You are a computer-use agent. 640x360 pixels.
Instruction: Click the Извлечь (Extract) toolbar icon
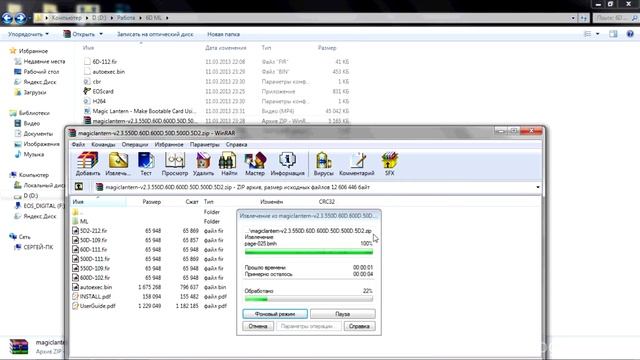[118, 164]
